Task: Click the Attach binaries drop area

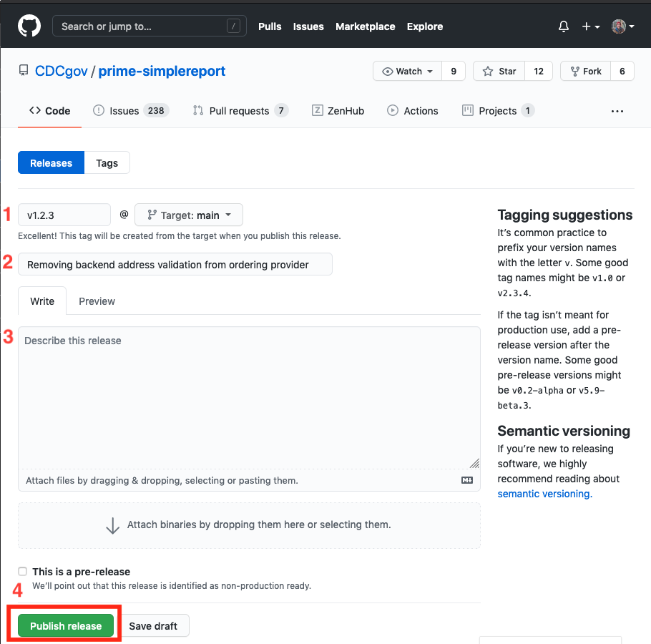Action: click(249, 525)
